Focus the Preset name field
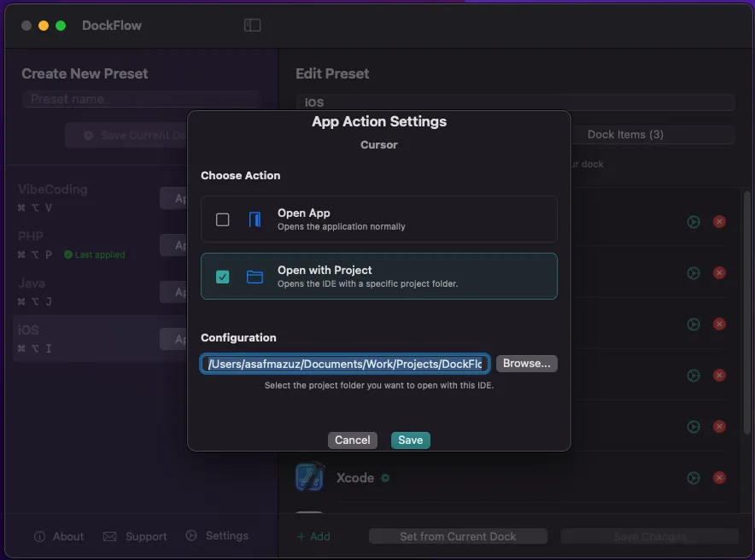This screenshot has width=755, height=560. click(141, 99)
